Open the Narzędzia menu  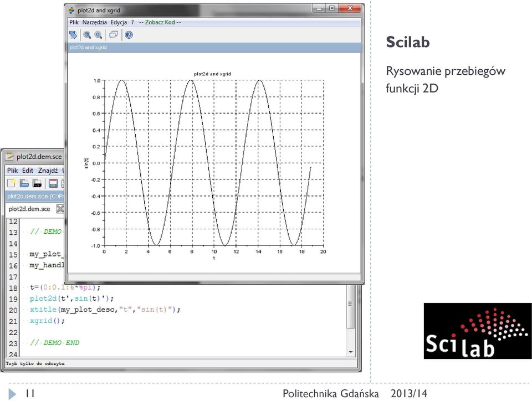94,22
